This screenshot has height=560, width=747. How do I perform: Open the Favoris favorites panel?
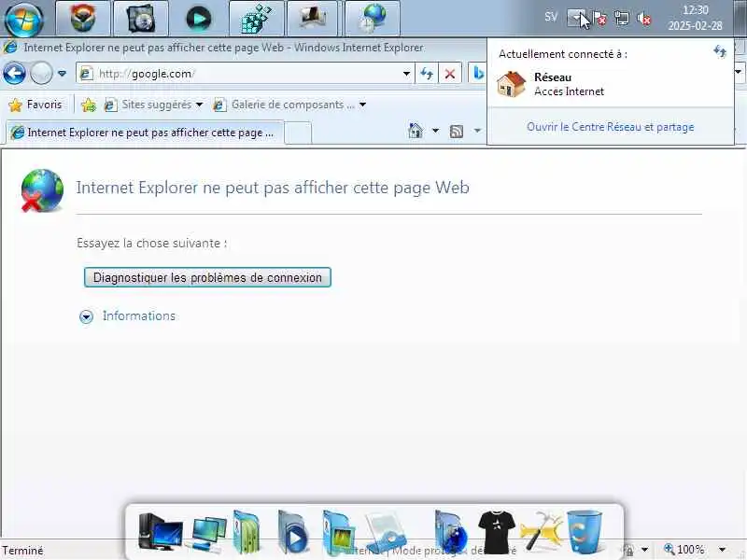point(35,105)
